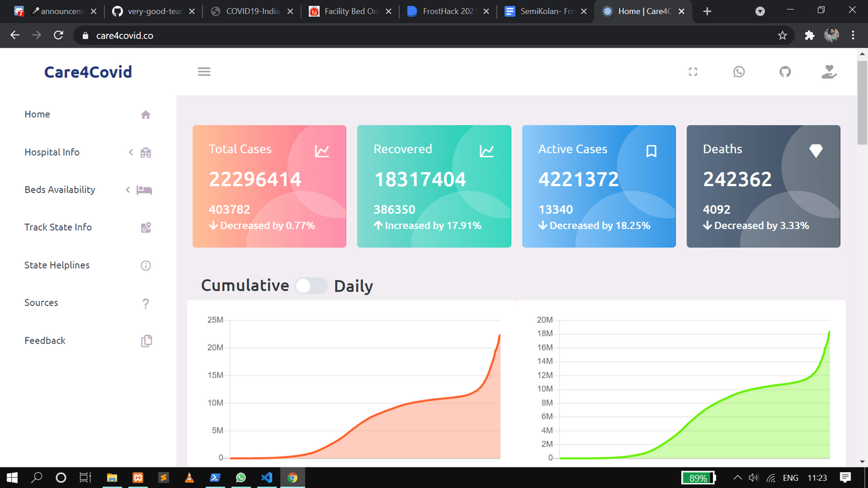Click the hamburger menu icon
Image resolution: width=868 pixels, height=488 pixels.
(x=204, y=72)
